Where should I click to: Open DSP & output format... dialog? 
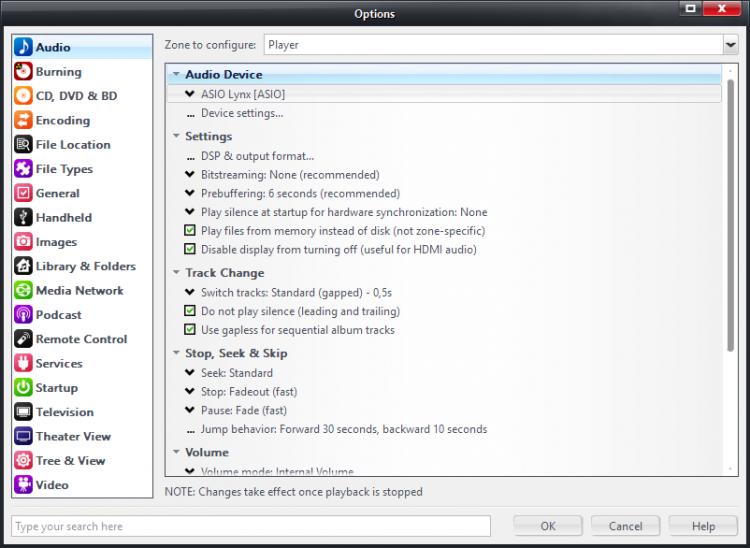point(257,156)
